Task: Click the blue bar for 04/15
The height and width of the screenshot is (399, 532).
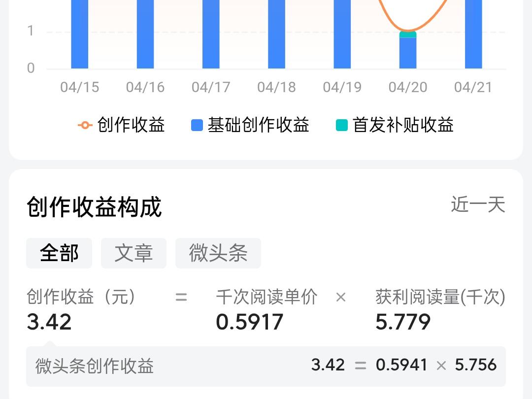Action: 80,34
